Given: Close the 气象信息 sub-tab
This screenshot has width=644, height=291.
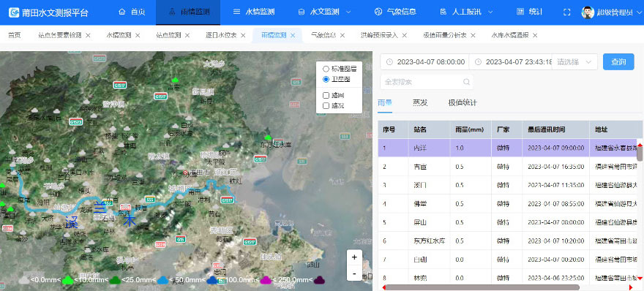Looking at the screenshot, I should [x=342, y=35].
